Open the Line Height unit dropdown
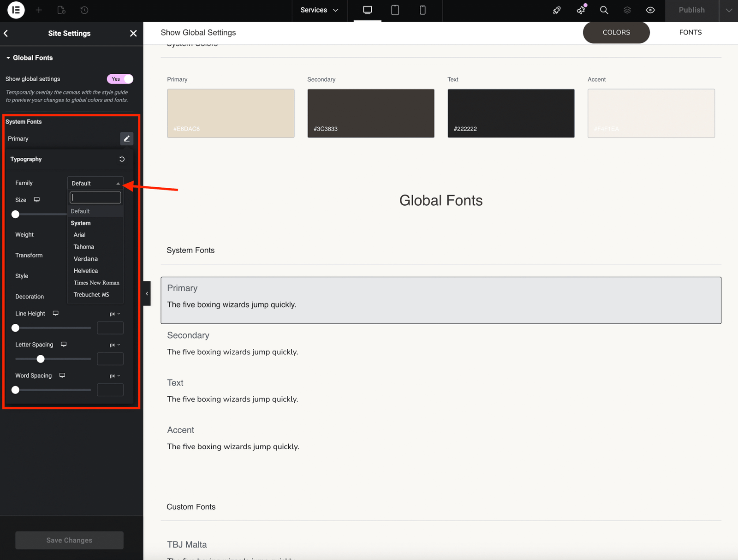Image resolution: width=738 pixels, height=560 pixels. (114, 314)
